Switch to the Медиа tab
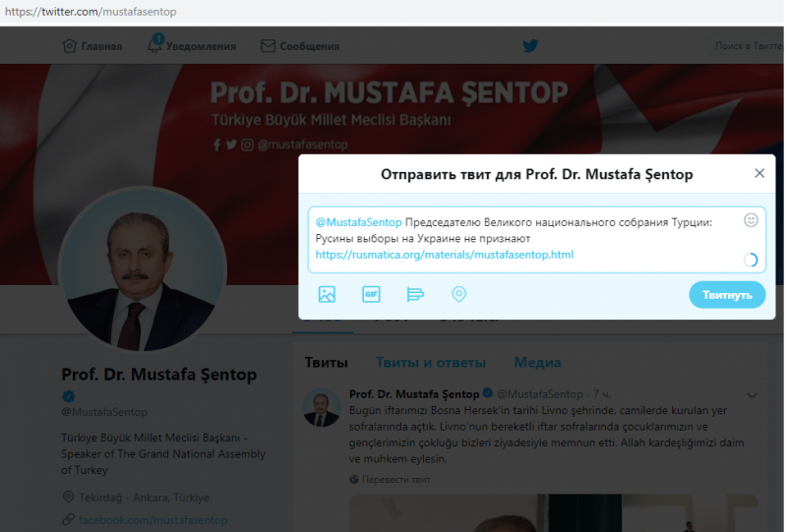Screen dimensions: 787x532 (537, 362)
